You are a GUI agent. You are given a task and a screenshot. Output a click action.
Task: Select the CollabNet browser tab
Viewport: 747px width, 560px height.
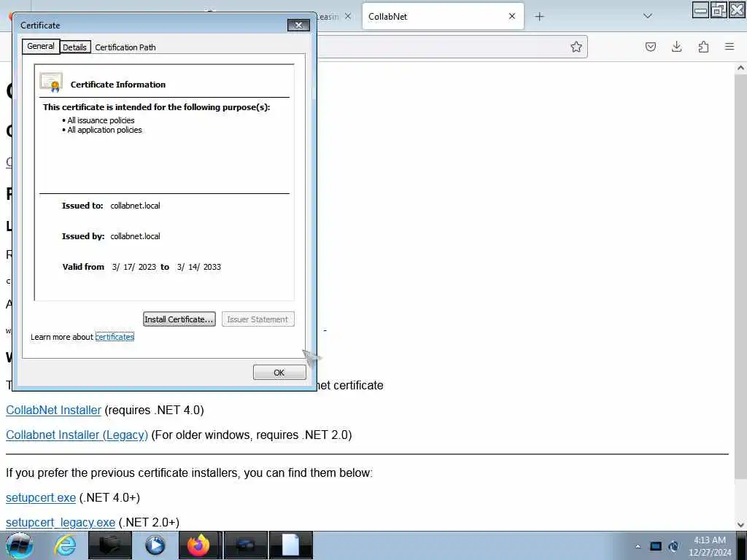pyautogui.click(x=443, y=16)
